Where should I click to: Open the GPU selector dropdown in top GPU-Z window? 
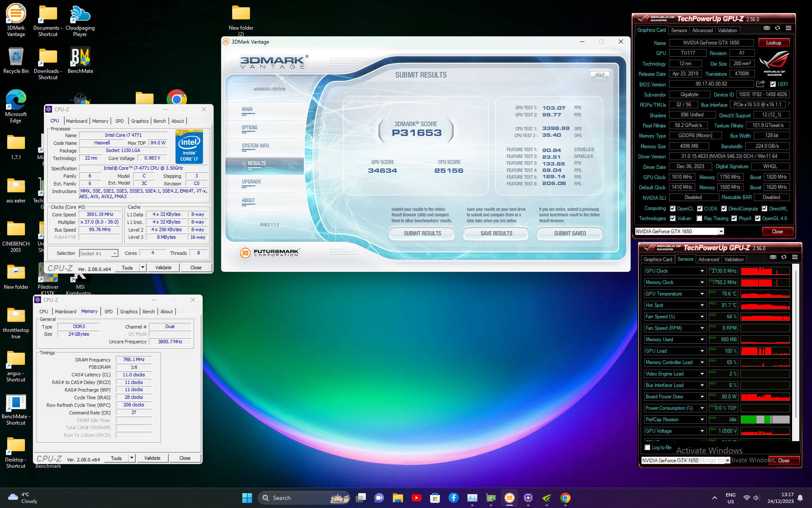tap(721, 232)
